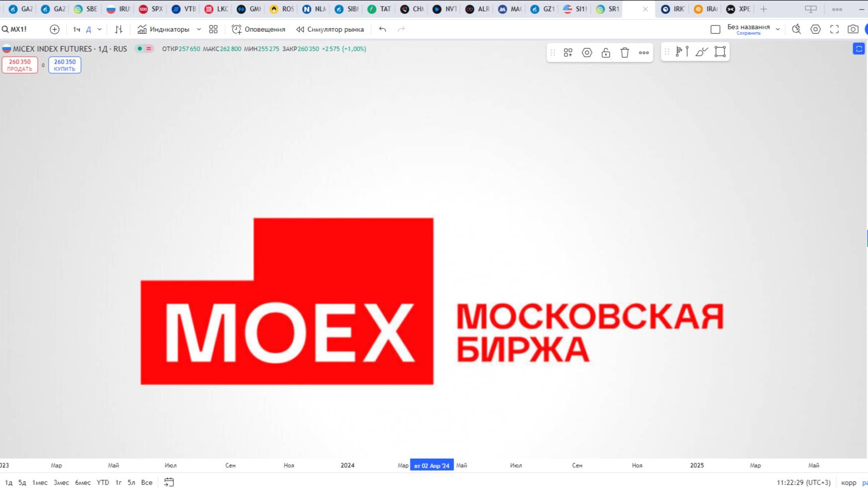This screenshot has height=488, width=868.
Task: Set range to 1д
Action: [8, 483]
